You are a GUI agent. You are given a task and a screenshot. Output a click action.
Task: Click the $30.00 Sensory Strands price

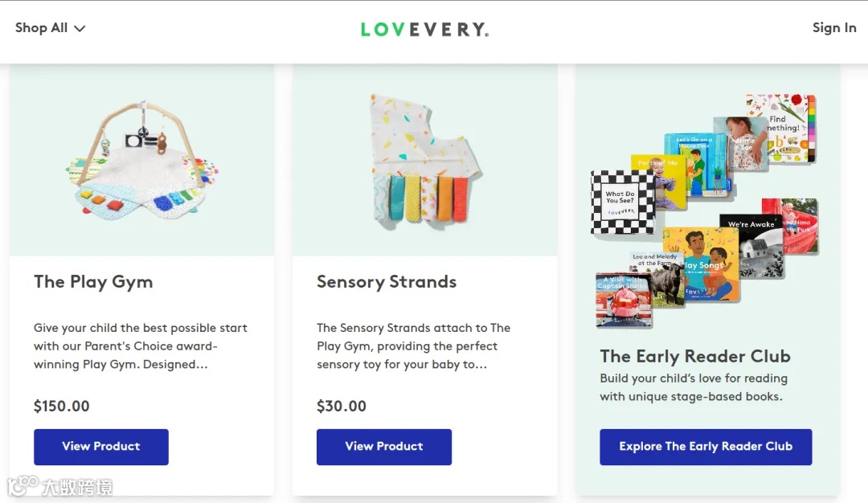(342, 406)
